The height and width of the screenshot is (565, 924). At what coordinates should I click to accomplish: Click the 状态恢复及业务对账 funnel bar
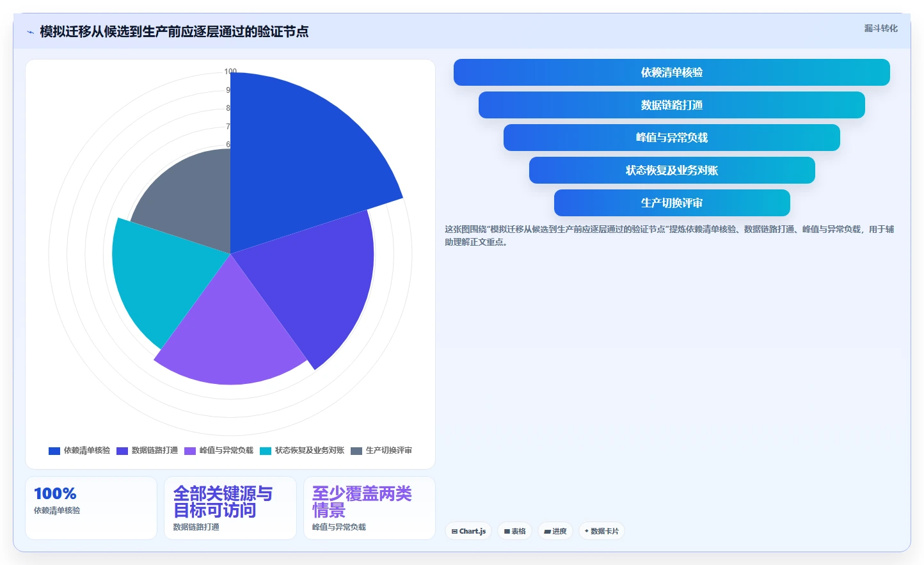[672, 170]
